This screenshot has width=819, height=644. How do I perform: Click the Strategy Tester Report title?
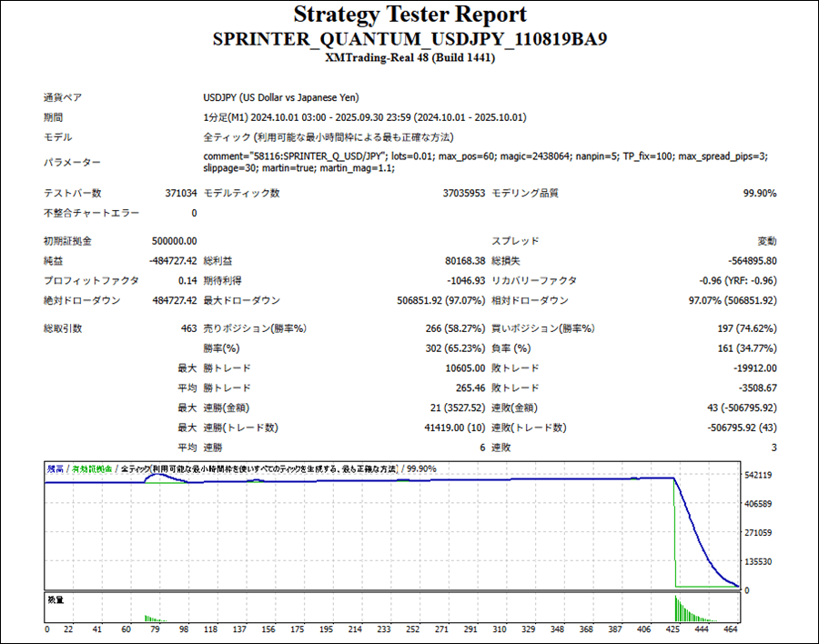point(409,15)
